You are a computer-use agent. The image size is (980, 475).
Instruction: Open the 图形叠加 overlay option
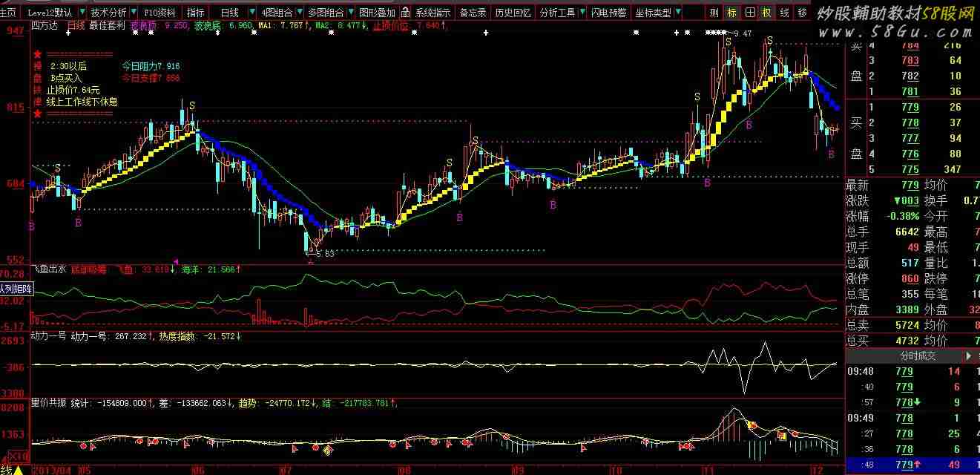click(377, 13)
